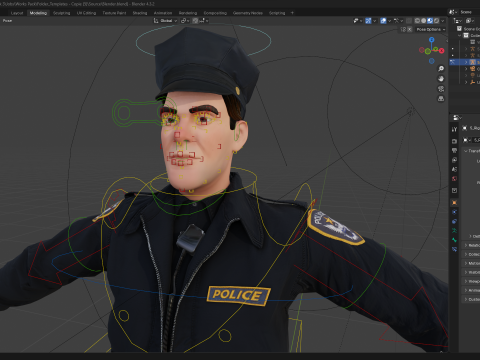Open the Geometry Nodes workspace tab

click(248, 13)
